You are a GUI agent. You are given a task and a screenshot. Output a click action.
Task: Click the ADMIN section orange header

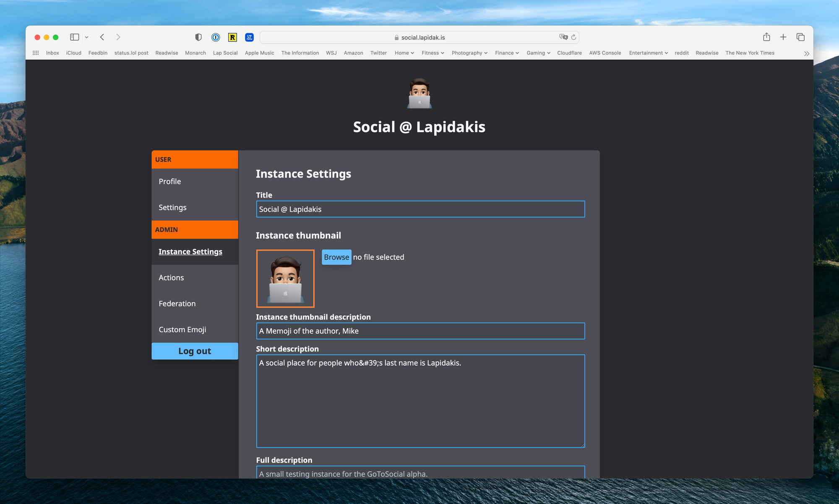194,229
